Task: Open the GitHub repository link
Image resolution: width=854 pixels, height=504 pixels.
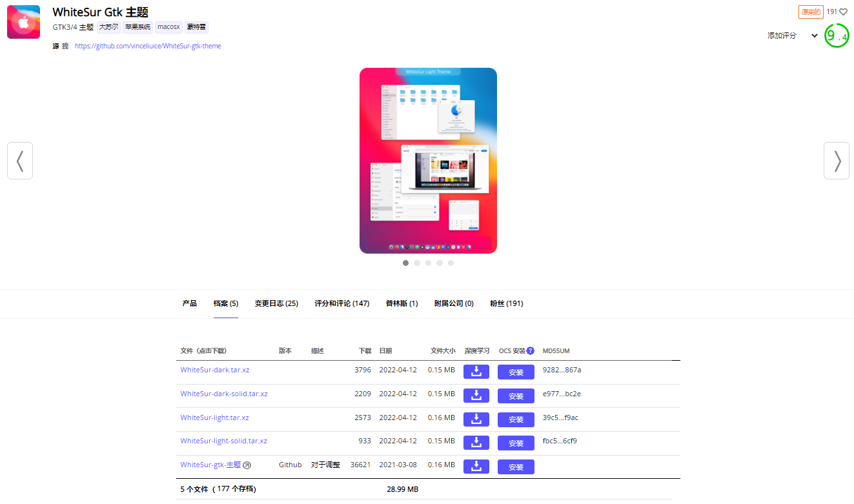Action: 147,46
